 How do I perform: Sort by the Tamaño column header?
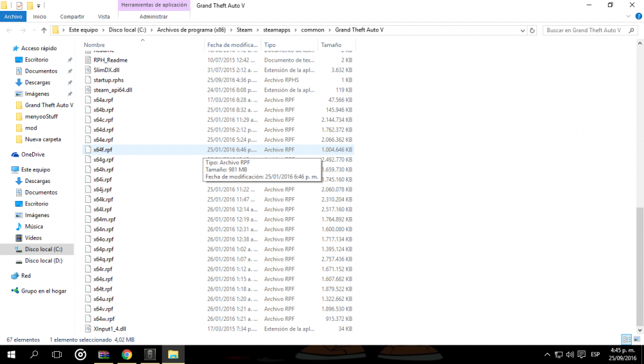(331, 45)
